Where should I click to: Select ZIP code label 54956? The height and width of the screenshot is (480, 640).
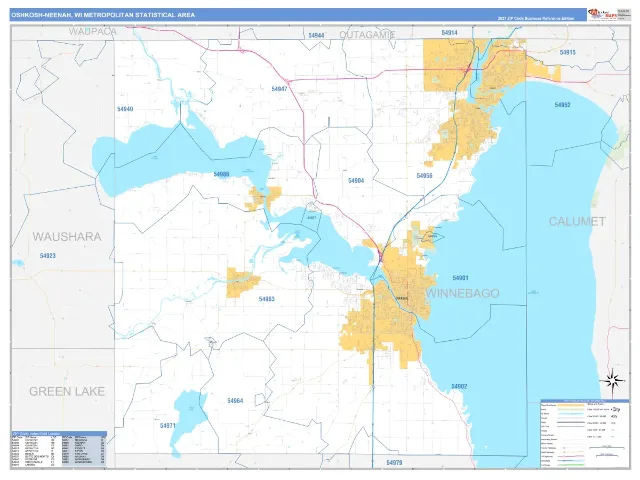point(424,176)
